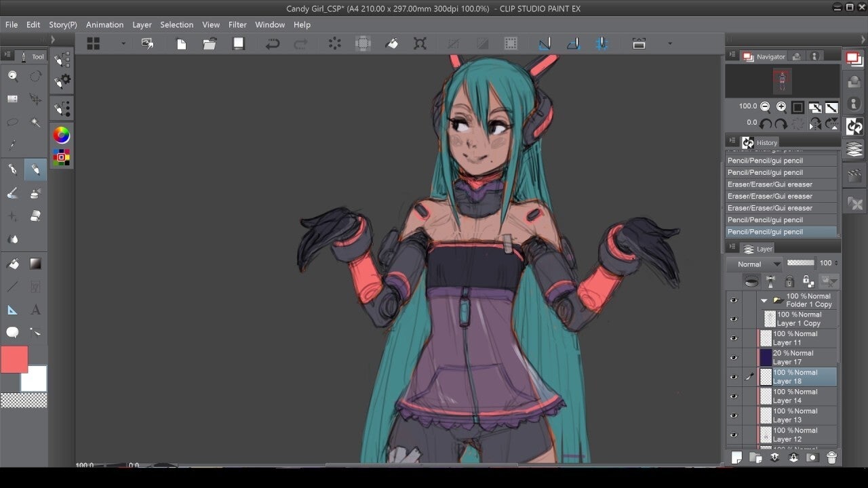Screen dimensions: 868x488
Task: Toggle visibility of Layer 13
Action: coord(733,415)
